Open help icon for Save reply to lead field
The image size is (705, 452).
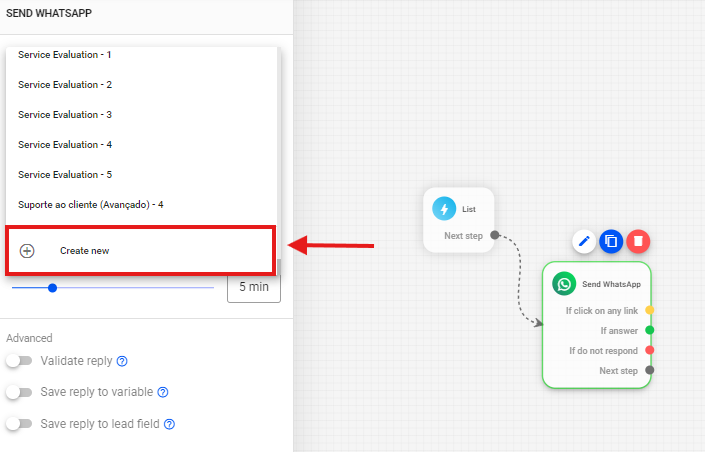point(170,424)
